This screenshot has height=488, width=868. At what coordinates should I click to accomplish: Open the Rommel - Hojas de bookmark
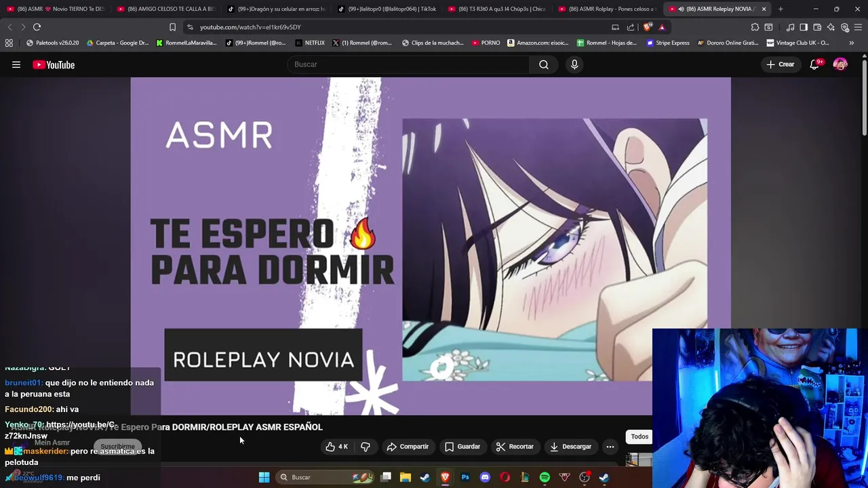(607, 43)
